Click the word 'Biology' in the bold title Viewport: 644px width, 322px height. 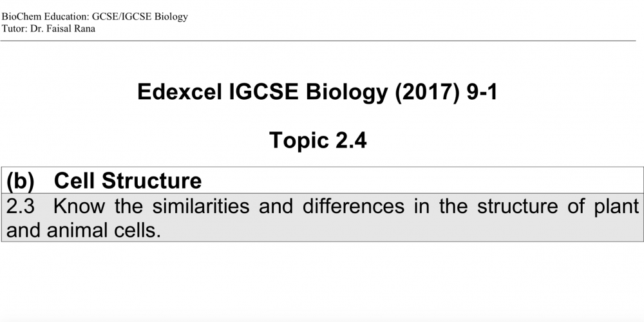[x=346, y=93]
